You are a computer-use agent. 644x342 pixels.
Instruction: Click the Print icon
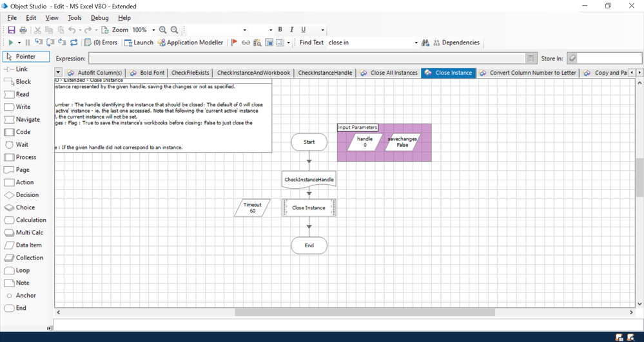[23, 30]
